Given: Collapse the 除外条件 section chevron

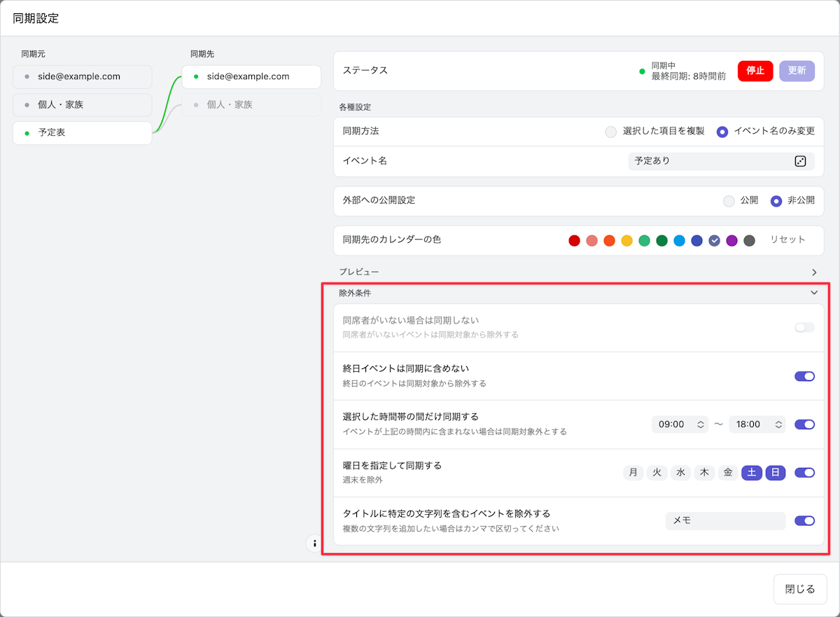Looking at the screenshot, I should pyautogui.click(x=814, y=293).
